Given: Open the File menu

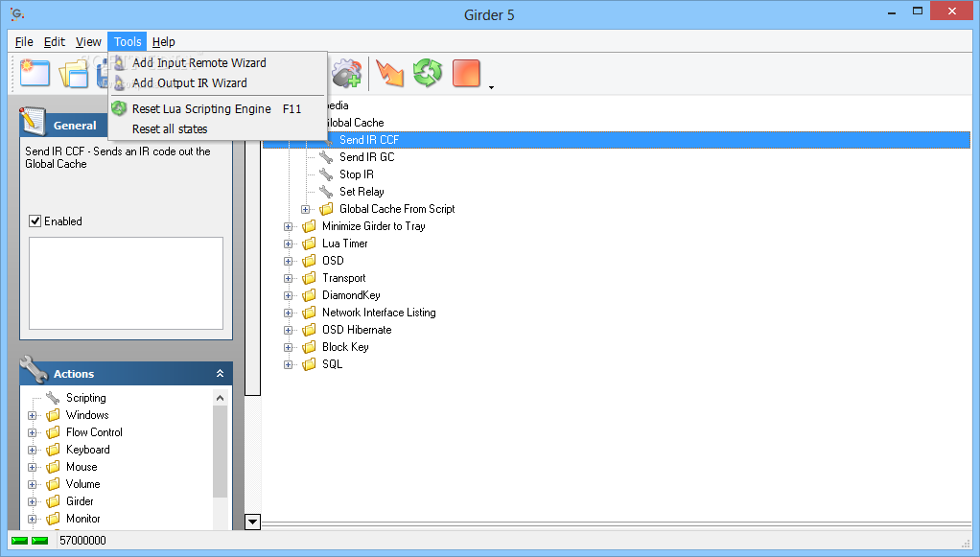Looking at the screenshot, I should coord(24,42).
